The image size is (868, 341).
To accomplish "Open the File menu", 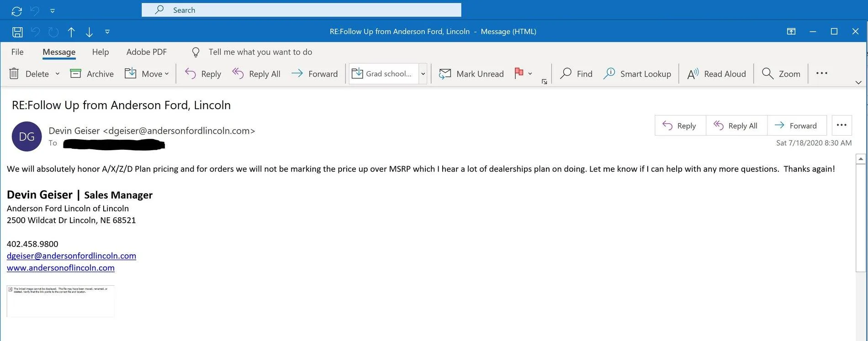I will pyautogui.click(x=17, y=52).
